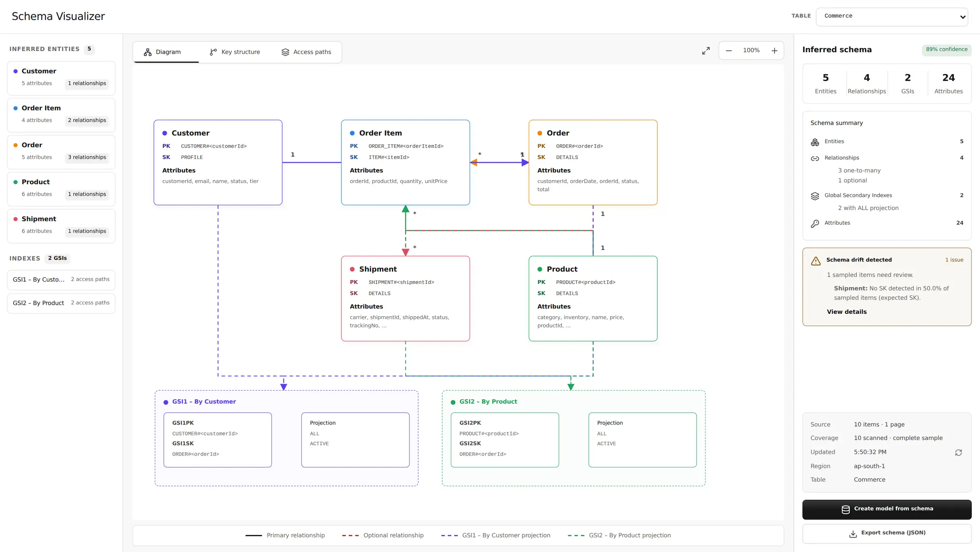980x552 pixels.
Task: Click the refresh icon beside Updated time
Action: [958, 453]
